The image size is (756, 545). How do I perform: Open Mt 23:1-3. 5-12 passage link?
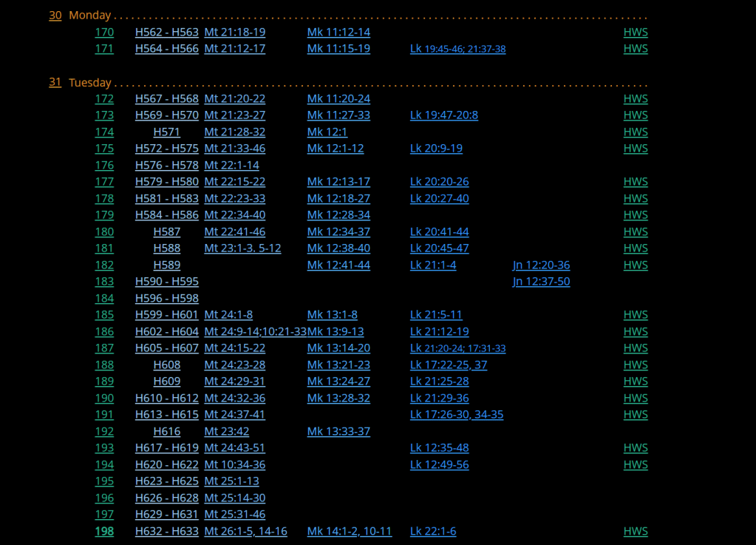(x=242, y=248)
